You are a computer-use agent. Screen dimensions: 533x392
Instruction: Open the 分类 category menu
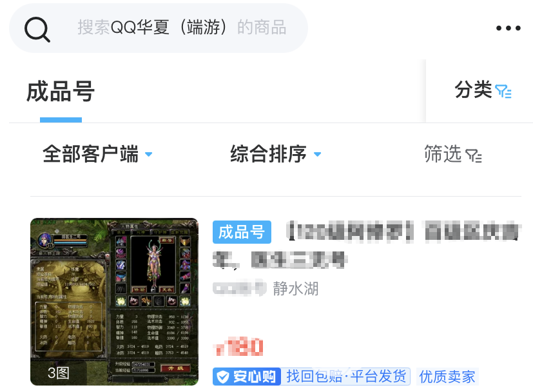point(483,90)
